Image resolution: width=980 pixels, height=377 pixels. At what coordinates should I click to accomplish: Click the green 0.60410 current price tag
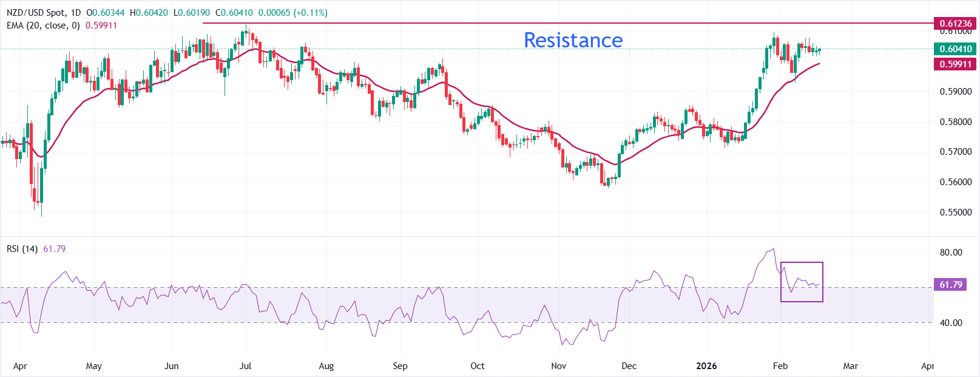coord(955,49)
